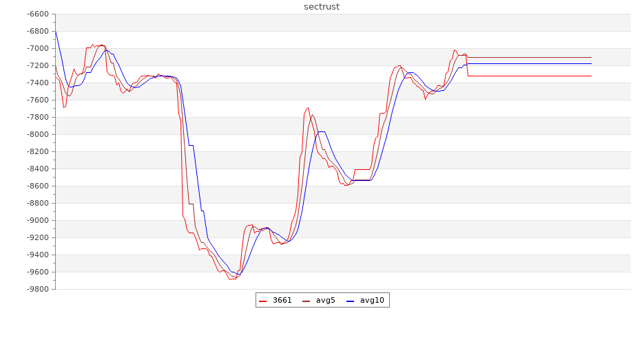
Task: Select the "avg10" legend label
Action: click(x=372, y=300)
